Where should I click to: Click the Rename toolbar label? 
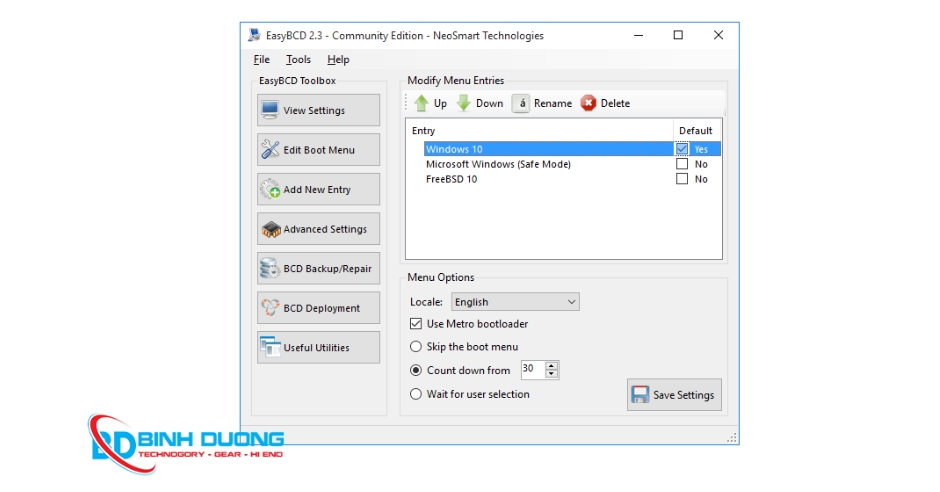click(553, 103)
